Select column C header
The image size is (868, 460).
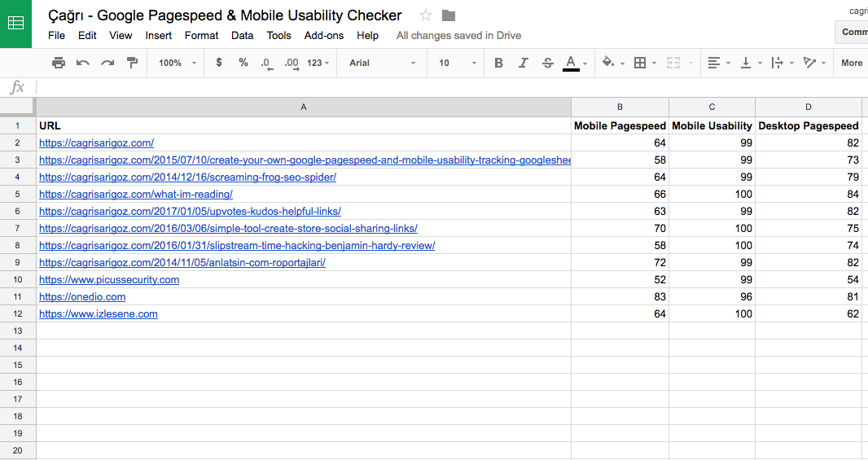(x=712, y=107)
